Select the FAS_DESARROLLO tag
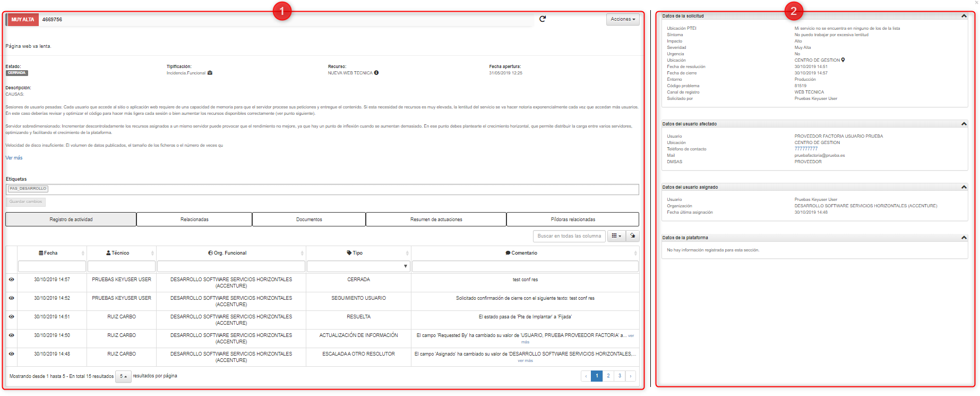This screenshot has width=980, height=396. coord(28,189)
